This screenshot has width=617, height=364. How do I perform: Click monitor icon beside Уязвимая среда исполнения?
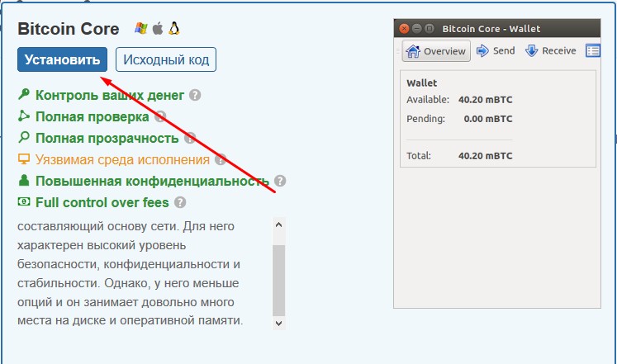[x=24, y=159]
